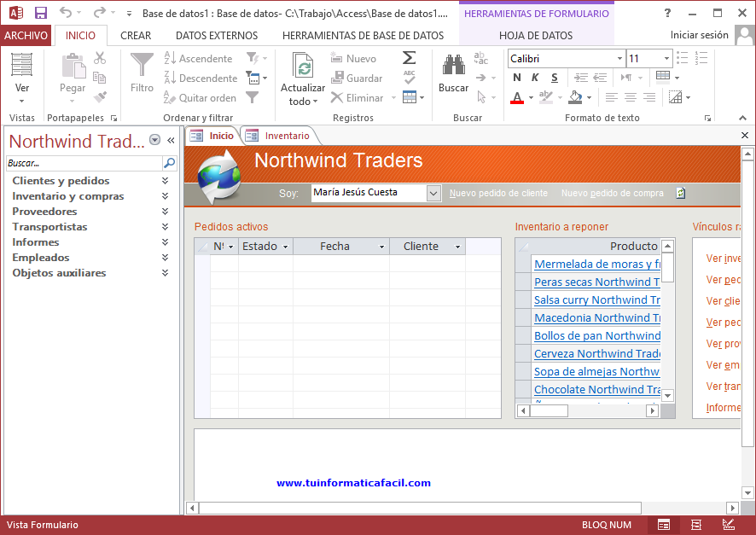Click the Buscar navigation search field

[x=84, y=163]
